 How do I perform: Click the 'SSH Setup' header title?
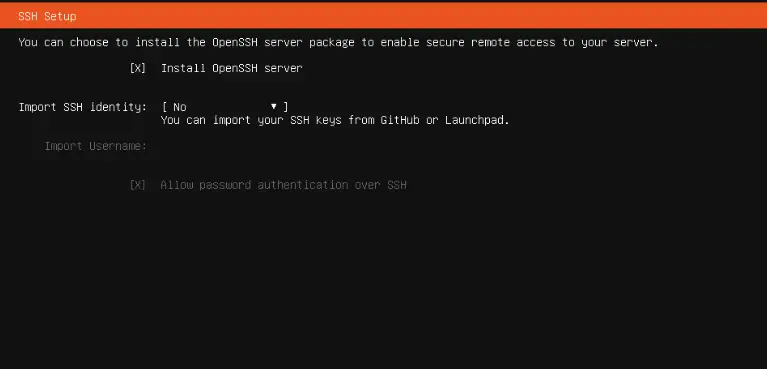(x=47, y=16)
